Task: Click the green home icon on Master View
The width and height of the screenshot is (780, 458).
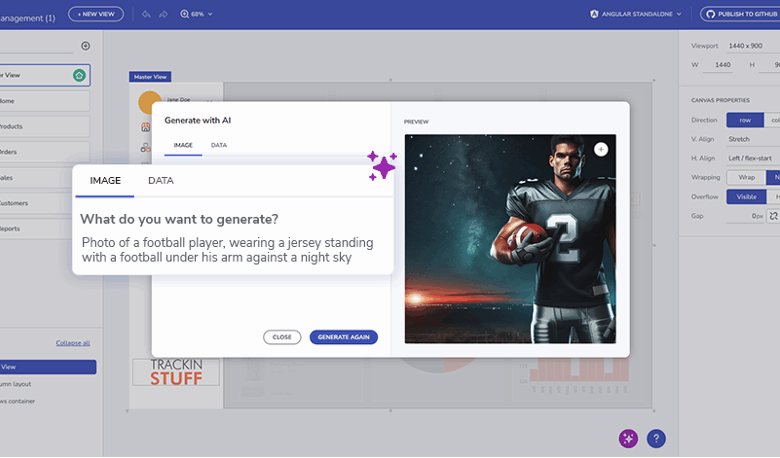Action: click(79, 75)
